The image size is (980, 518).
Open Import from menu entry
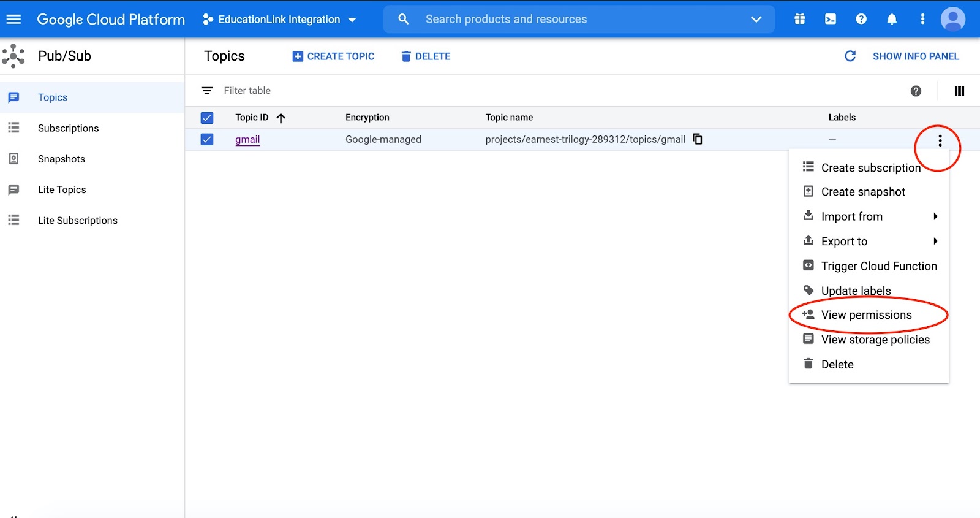click(869, 216)
